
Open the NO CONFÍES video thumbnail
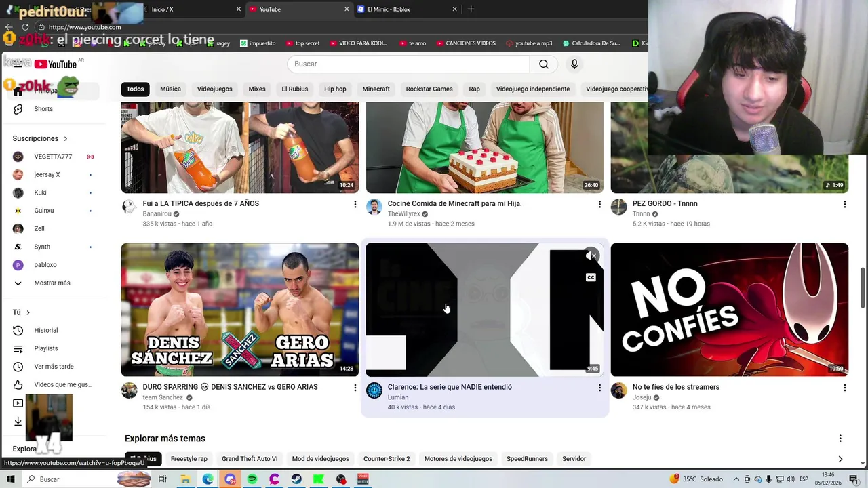[730, 310]
